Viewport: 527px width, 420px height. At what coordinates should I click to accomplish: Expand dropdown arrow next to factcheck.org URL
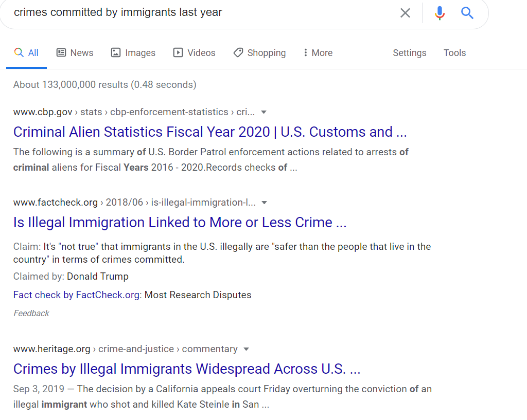point(264,203)
